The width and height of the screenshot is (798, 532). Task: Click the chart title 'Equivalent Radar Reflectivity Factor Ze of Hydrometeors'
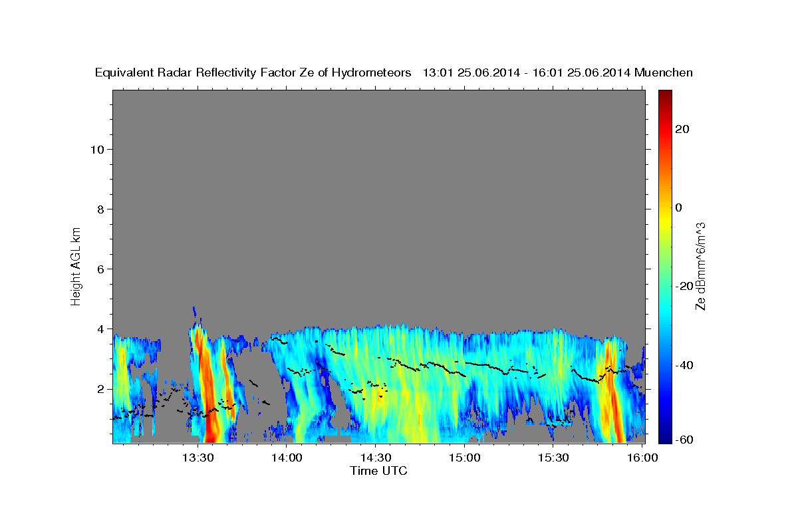253,73
